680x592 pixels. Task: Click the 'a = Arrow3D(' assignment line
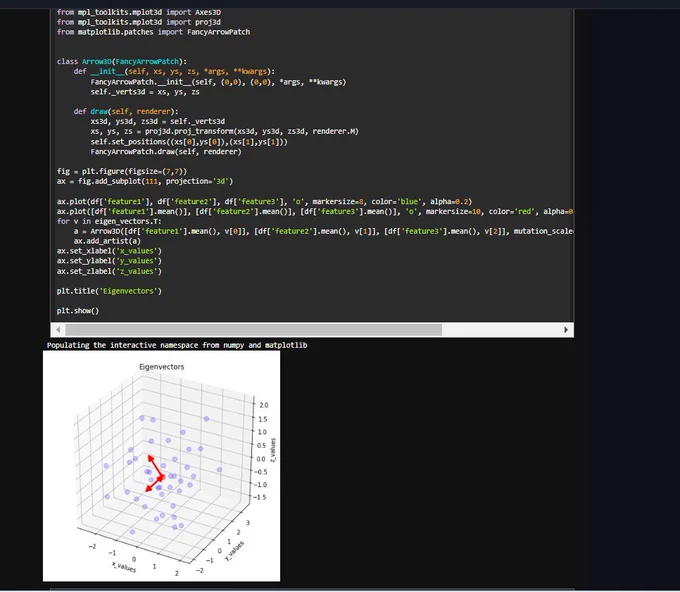324,231
